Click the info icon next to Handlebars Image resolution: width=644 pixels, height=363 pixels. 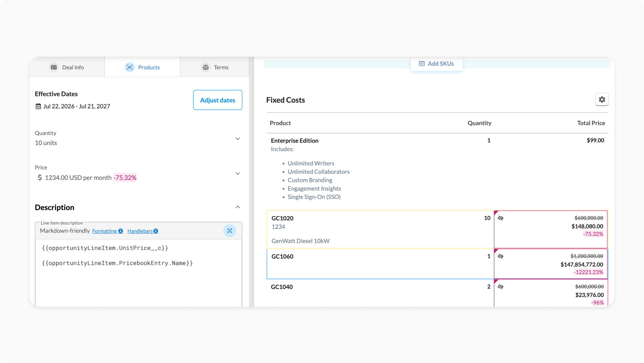tap(156, 231)
